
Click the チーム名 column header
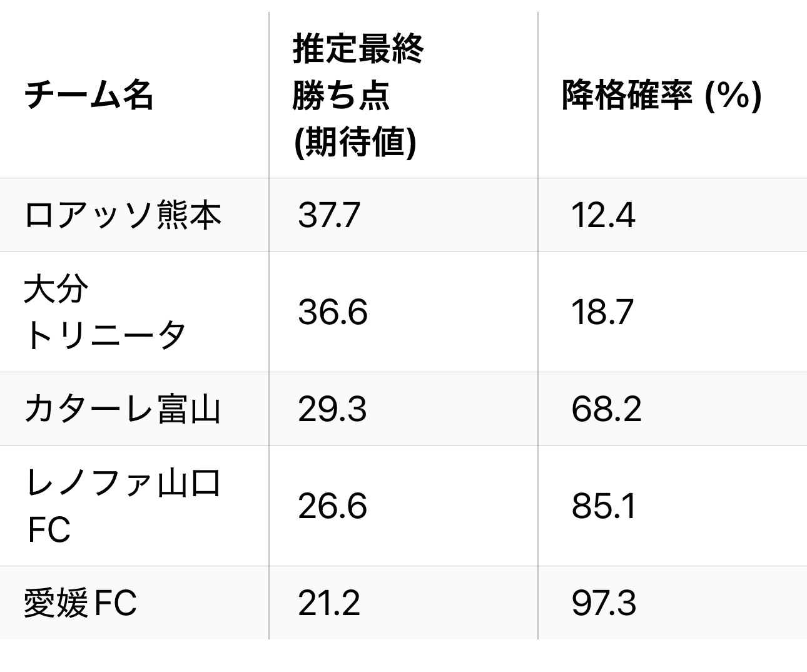[89, 96]
